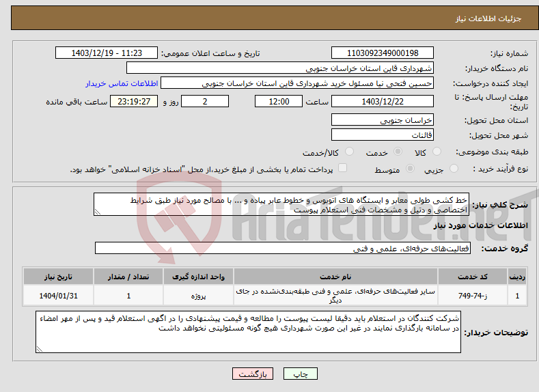Click the service code cell ز-74-749
This screenshot has height=392, width=539.
473,296
